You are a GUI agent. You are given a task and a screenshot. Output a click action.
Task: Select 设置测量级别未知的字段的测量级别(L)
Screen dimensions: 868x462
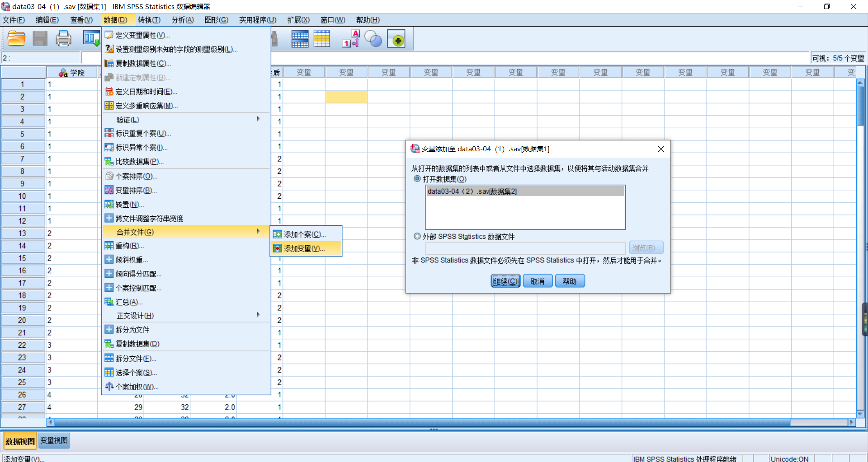tap(186, 49)
